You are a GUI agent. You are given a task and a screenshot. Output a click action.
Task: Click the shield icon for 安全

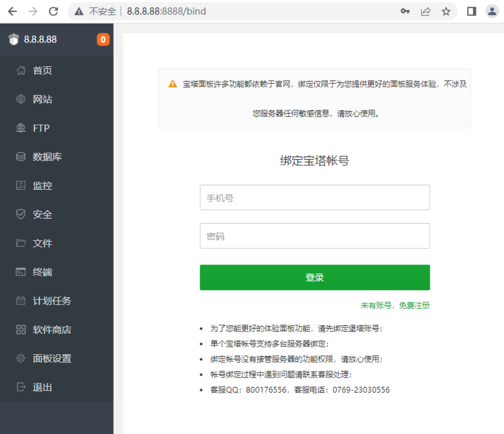click(x=21, y=214)
